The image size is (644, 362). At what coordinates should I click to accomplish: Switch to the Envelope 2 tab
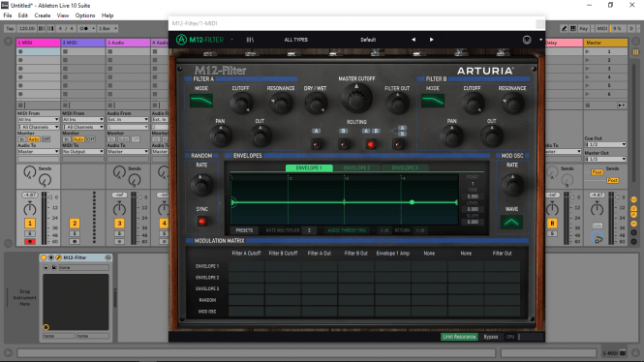pyautogui.click(x=357, y=167)
